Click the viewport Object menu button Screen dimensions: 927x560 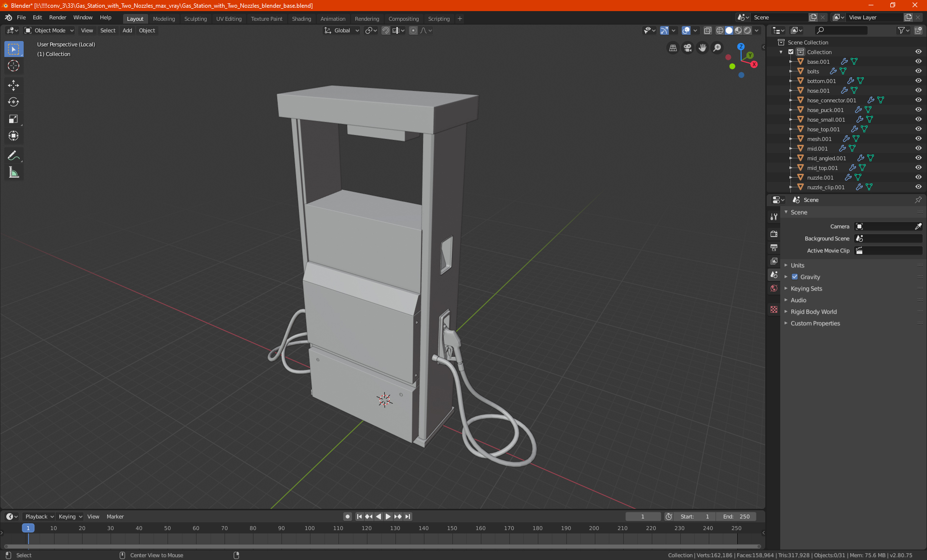click(x=147, y=30)
